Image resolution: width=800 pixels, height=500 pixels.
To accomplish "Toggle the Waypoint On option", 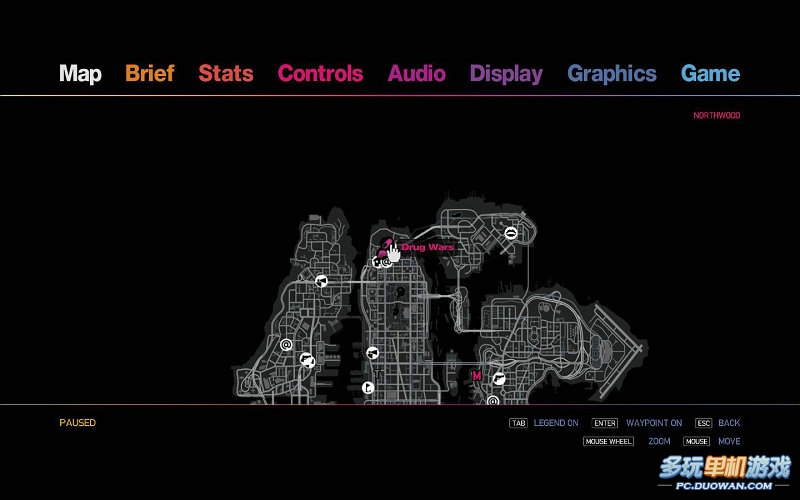I will click(654, 423).
